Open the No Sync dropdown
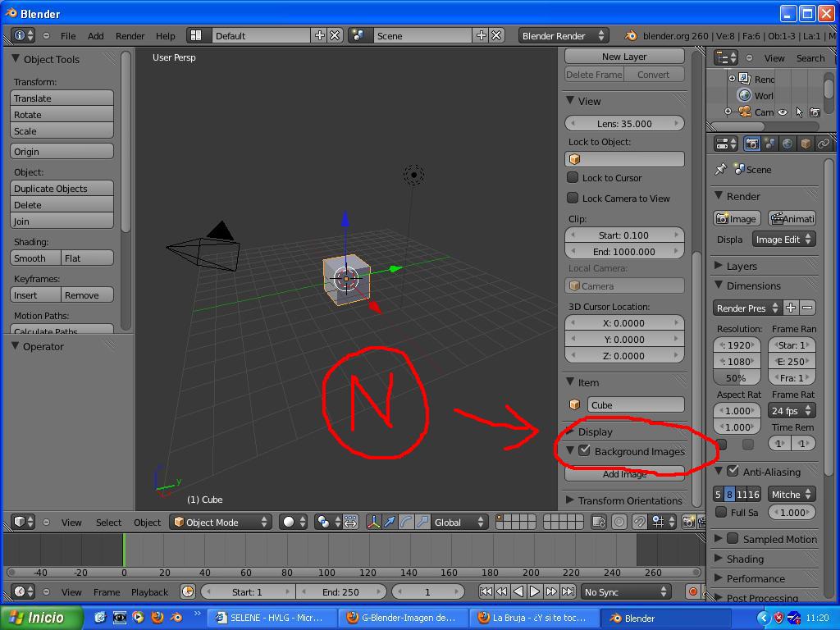The image size is (840, 630). pos(625,591)
